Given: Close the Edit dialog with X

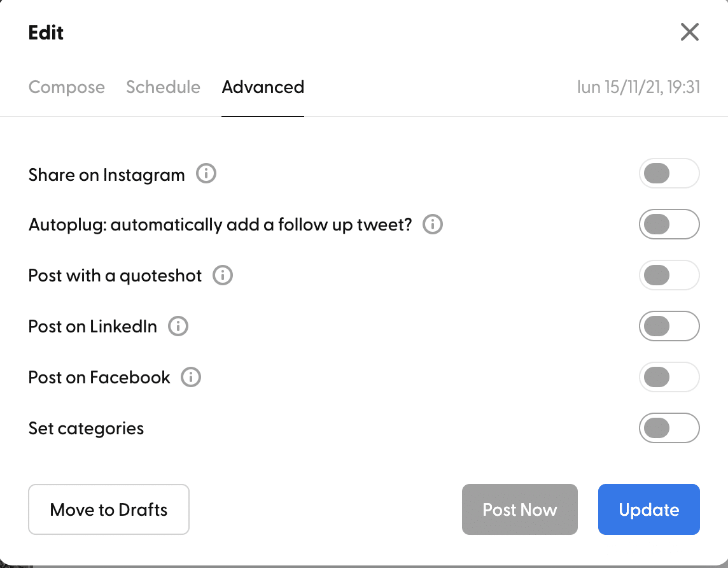Looking at the screenshot, I should click(x=689, y=32).
